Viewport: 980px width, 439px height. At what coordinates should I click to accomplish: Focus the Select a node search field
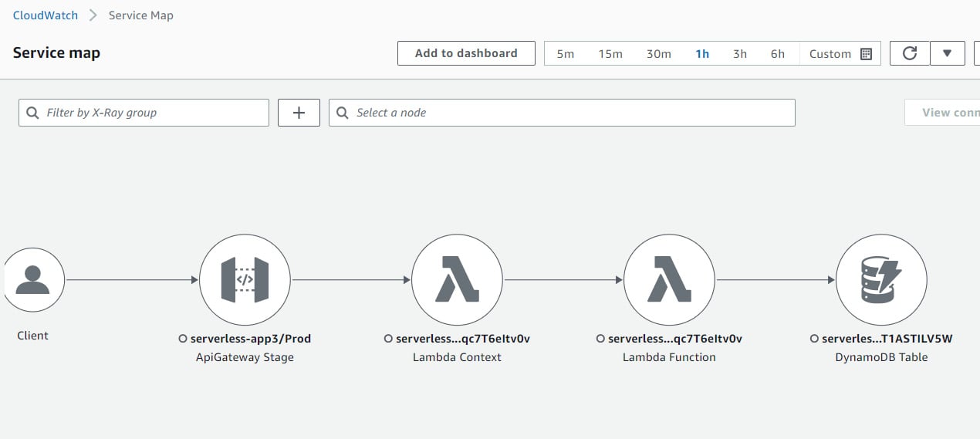562,113
